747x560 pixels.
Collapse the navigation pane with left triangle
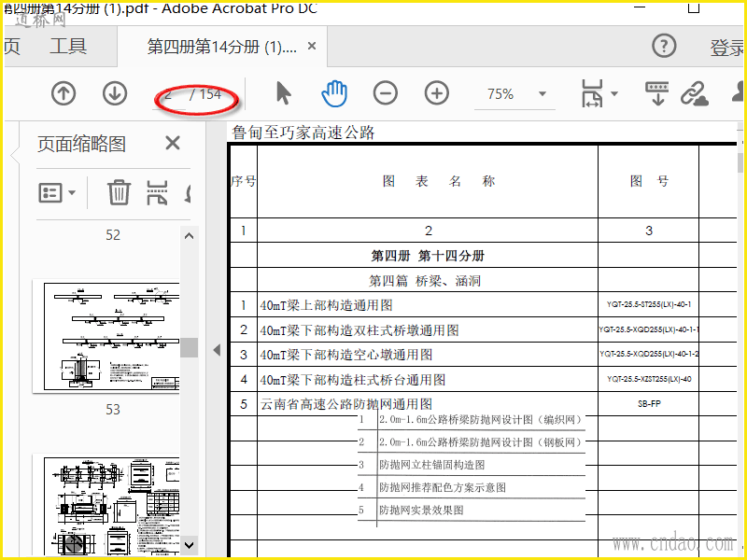click(x=217, y=350)
